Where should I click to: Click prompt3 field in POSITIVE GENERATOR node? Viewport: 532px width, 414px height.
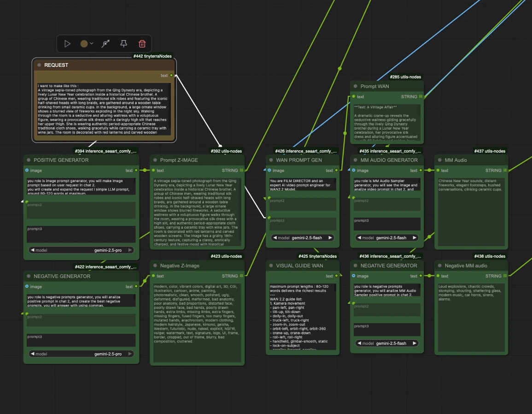coord(81,234)
